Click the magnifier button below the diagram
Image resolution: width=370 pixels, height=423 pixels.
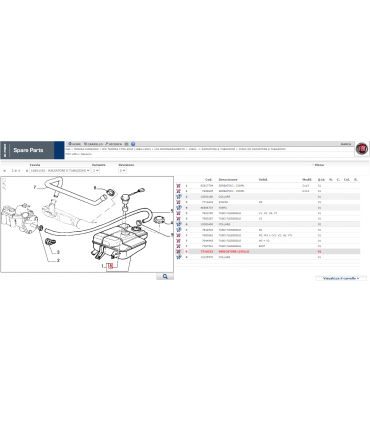pos(165,276)
